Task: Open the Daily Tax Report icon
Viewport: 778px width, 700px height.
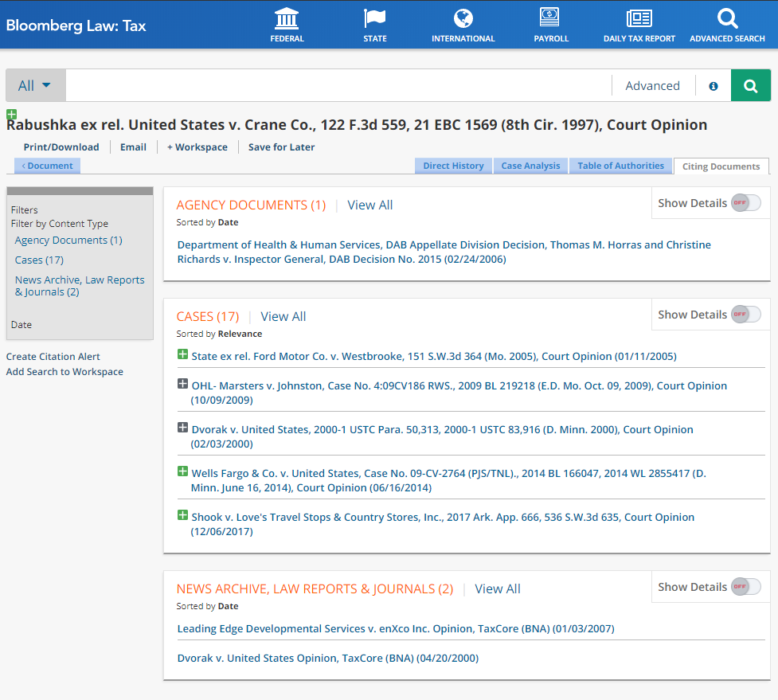Action: (639, 18)
